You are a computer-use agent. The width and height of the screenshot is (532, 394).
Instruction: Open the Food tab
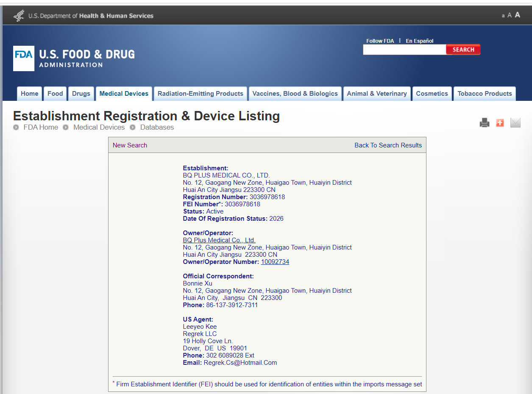pos(55,94)
